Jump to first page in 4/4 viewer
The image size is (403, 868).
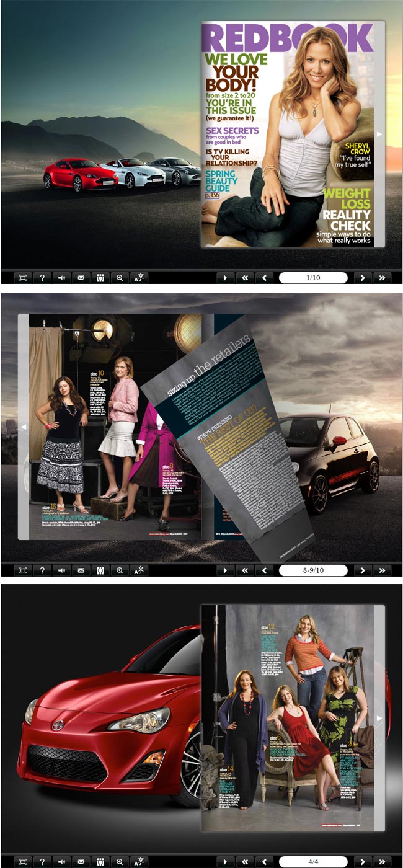(245, 862)
